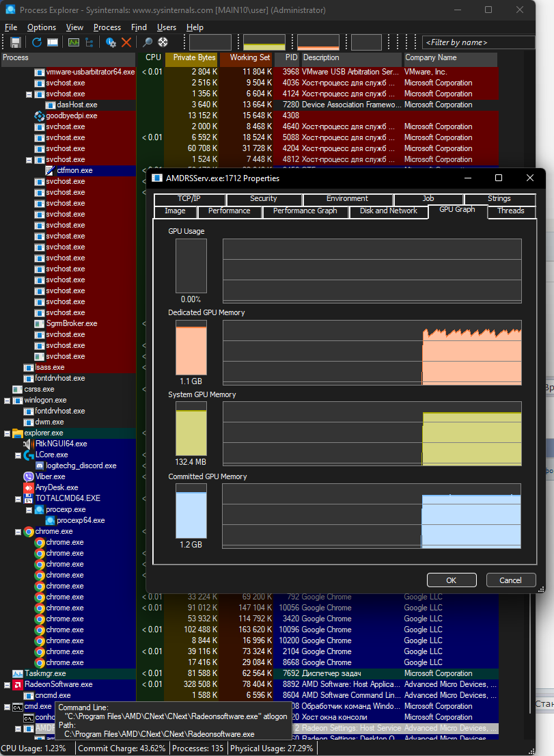
Task: Sort by the CPU column header
Action: [x=150, y=58]
